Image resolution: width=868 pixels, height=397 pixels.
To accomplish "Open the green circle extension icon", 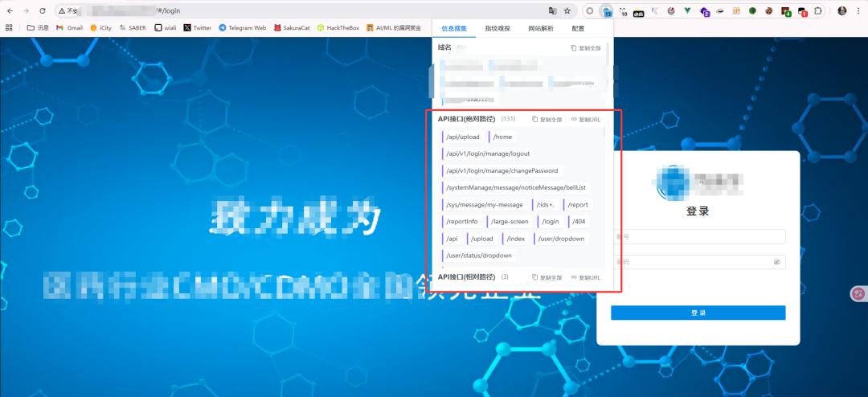I will (x=753, y=10).
